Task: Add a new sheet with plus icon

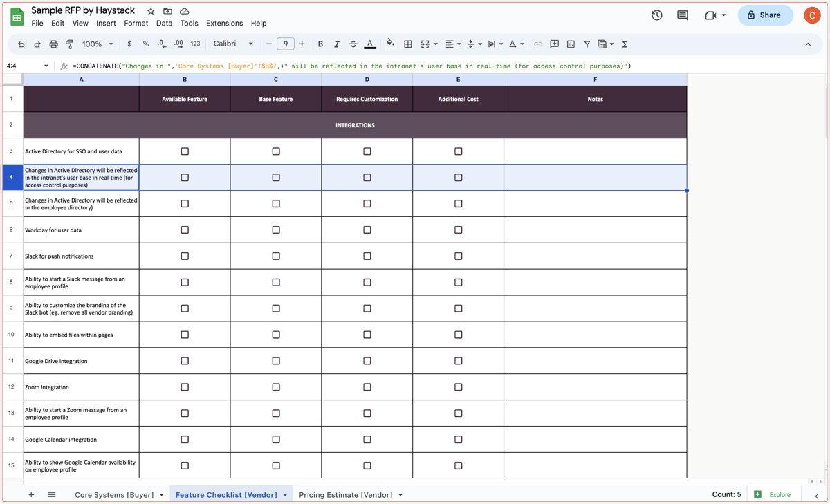Action: coord(31,495)
